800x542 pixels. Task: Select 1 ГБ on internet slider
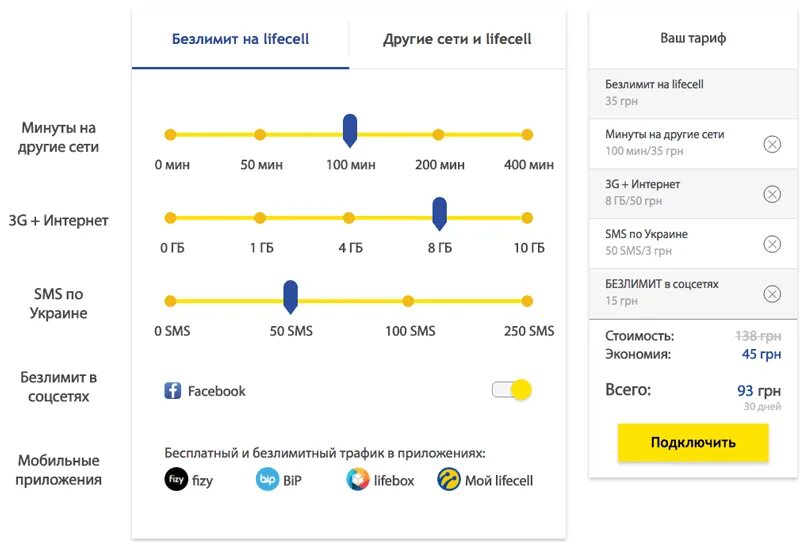pyautogui.click(x=260, y=218)
